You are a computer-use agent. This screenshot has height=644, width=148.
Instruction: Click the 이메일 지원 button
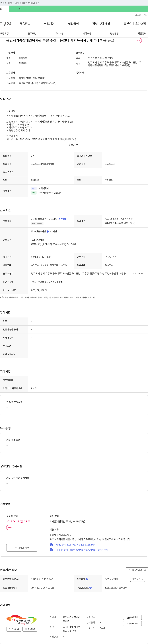[x=21, y=548]
